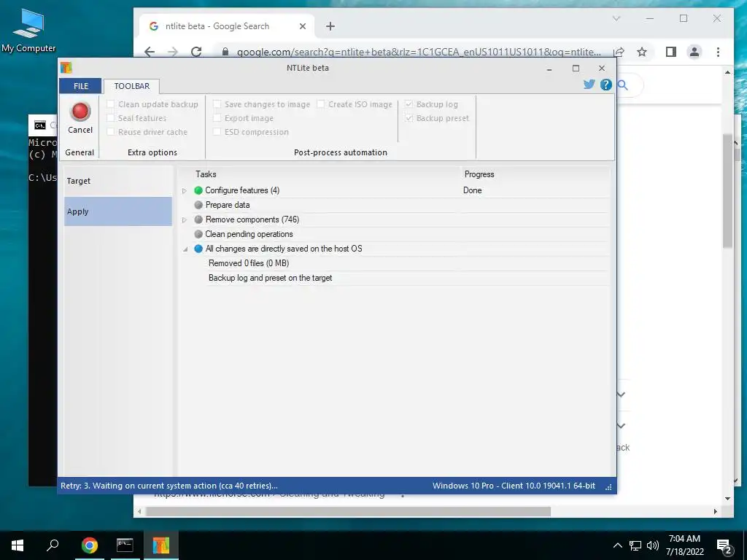Click Chrome reload button
Image resolution: width=747 pixels, height=560 pixels.
click(196, 52)
